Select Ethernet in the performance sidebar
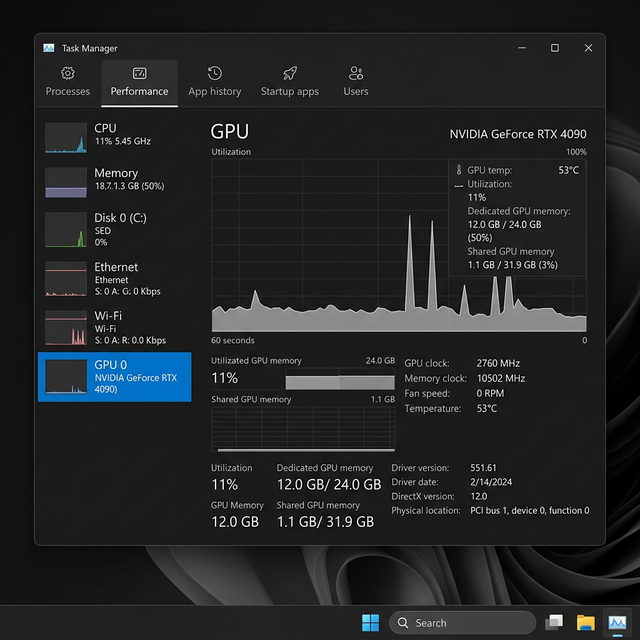 tap(114, 278)
